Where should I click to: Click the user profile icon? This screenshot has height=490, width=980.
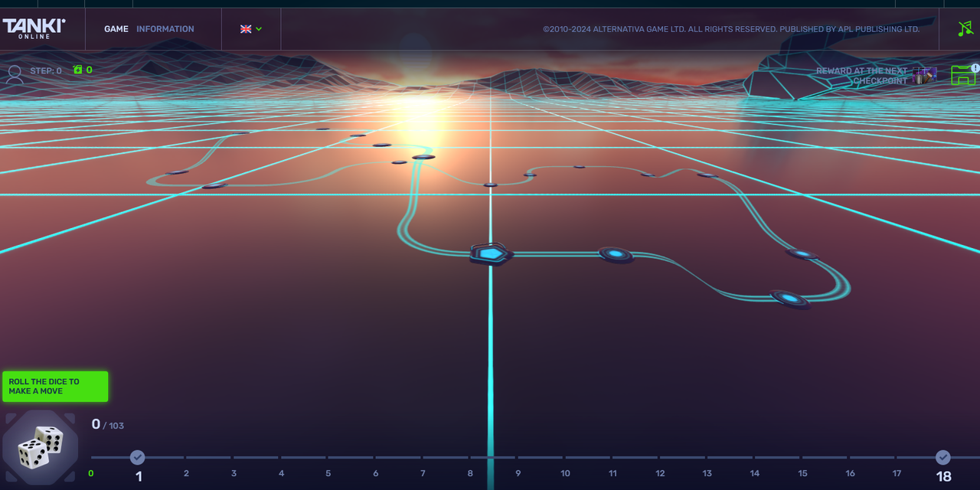(14, 73)
